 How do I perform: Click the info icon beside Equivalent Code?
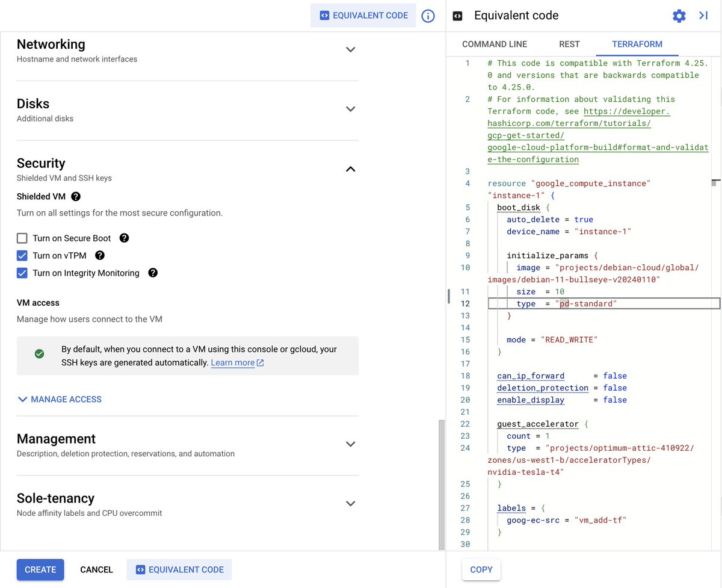pos(428,16)
